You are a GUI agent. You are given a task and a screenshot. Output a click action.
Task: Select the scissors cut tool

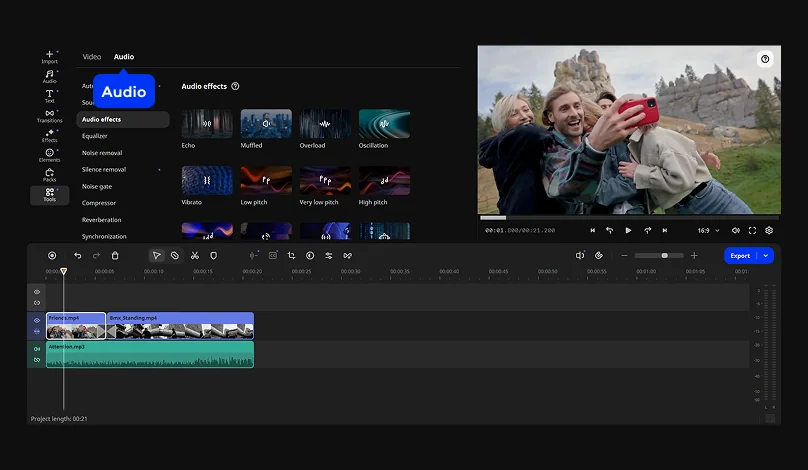pos(194,256)
